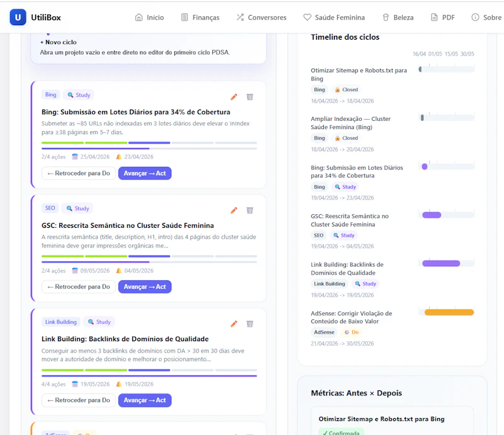This screenshot has height=435, width=504.
Task: Click Avançar → Act on Bing card
Action: pos(145,173)
